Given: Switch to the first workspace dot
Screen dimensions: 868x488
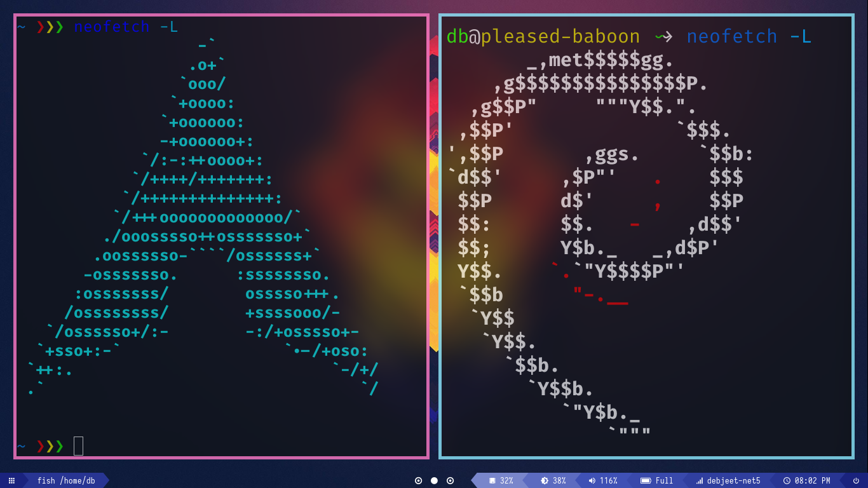Looking at the screenshot, I should click(418, 480).
